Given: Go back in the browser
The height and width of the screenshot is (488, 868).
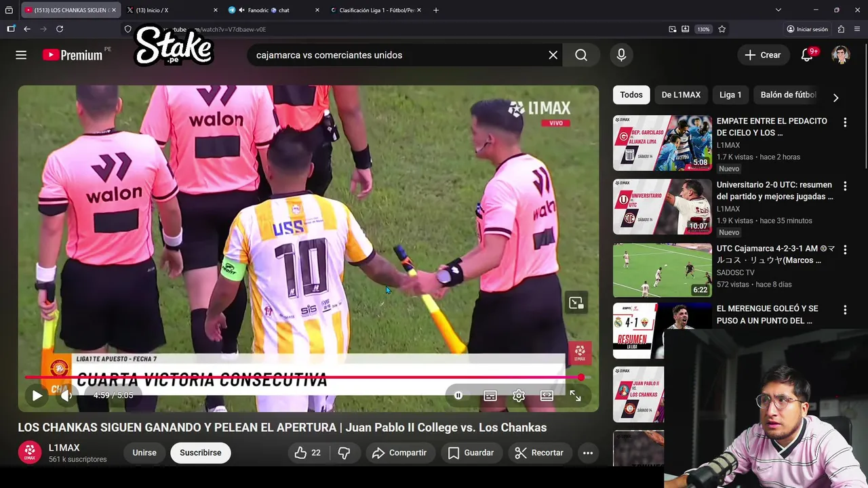Looking at the screenshot, I should pos(27,29).
